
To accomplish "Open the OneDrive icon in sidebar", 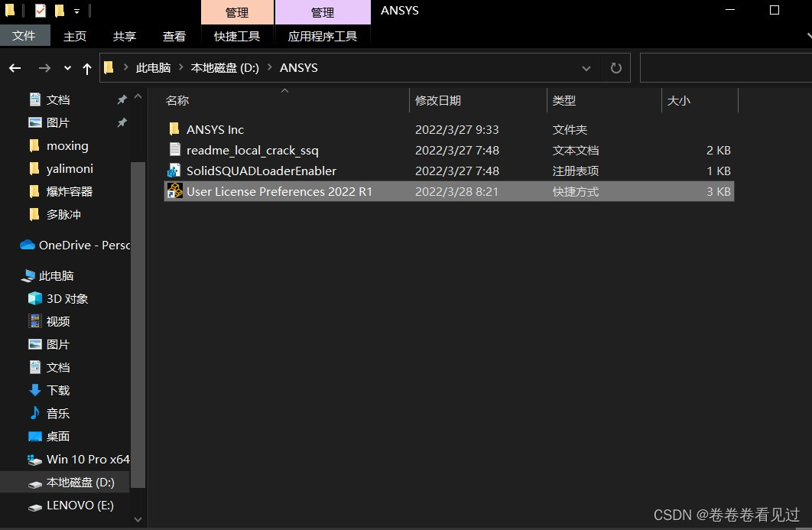I will pos(28,245).
